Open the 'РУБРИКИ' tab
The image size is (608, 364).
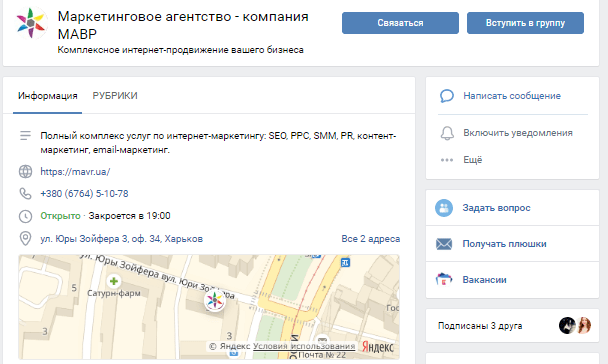tap(115, 96)
